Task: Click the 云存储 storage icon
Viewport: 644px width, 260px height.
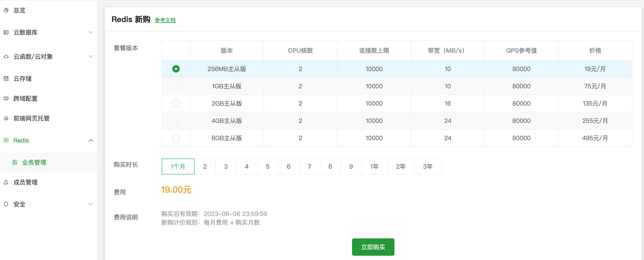Action: point(6,78)
